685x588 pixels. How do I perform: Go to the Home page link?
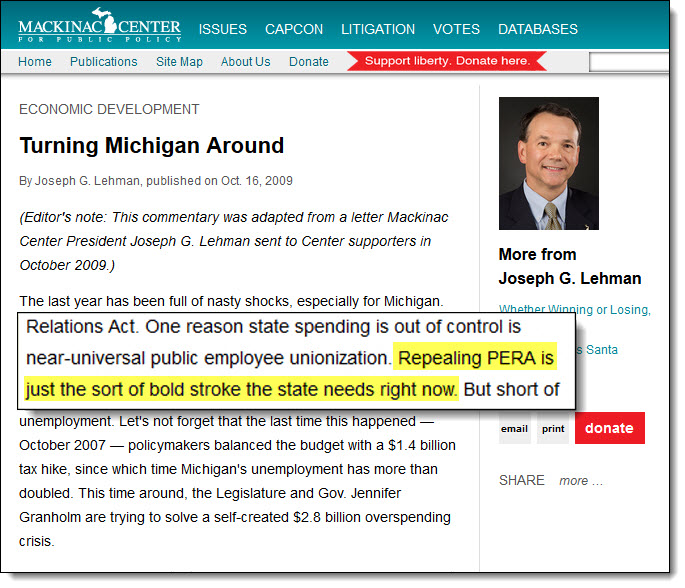[x=35, y=62]
